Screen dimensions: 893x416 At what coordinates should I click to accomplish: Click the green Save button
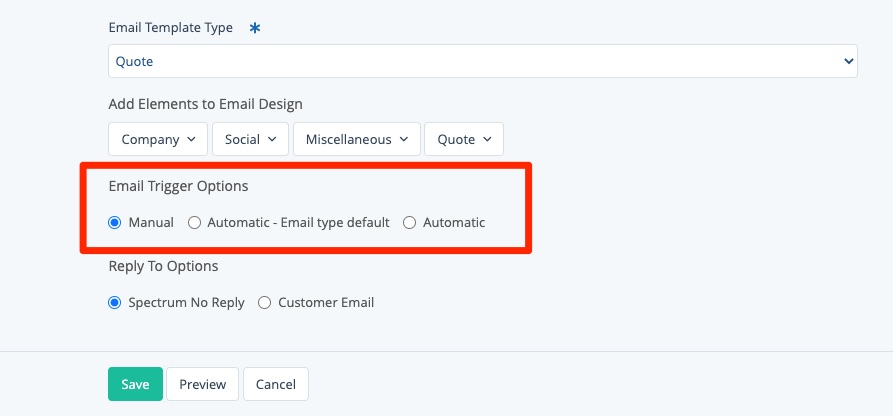[x=135, y=384]
